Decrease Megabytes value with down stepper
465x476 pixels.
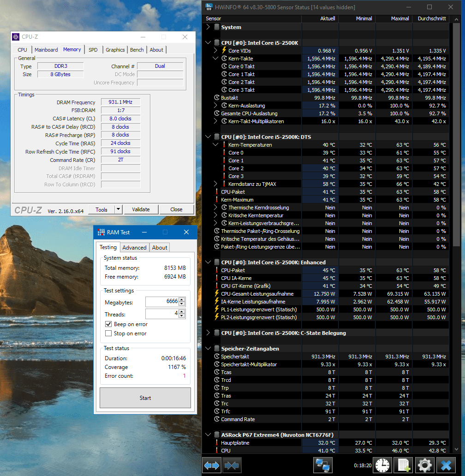(x=182, y=304)
